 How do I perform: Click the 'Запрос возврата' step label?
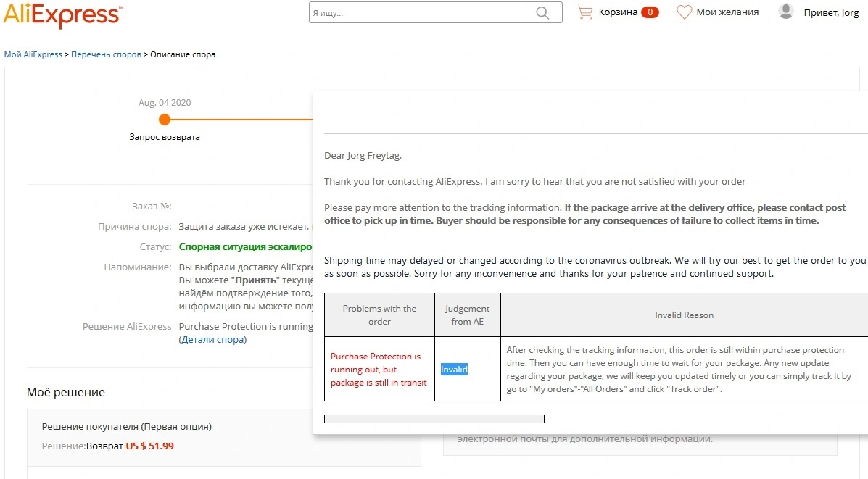[165, 137]
